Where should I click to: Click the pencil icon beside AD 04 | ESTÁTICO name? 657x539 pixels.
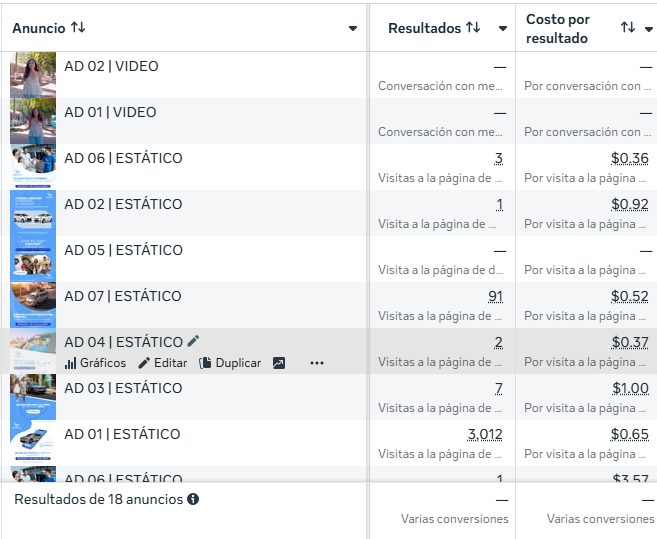coord(193,342)
